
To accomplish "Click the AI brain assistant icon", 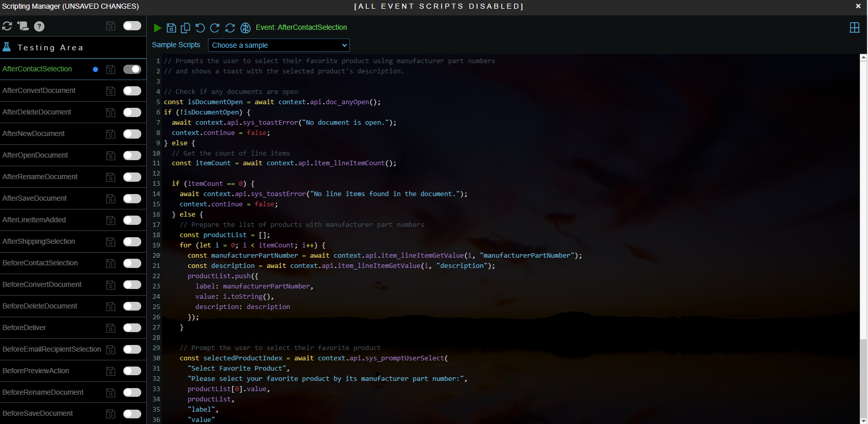I will point(246,28).
